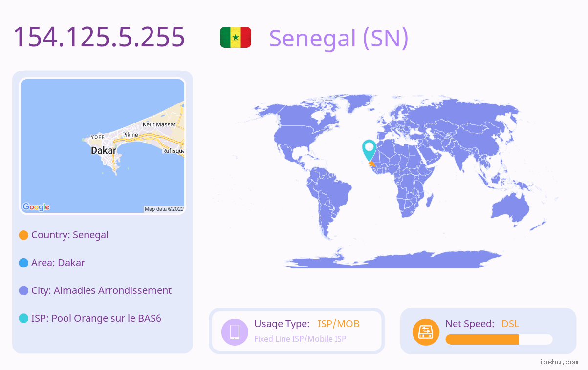Click the IP address 154.125.5.255 heading

[x=99, y=37]
